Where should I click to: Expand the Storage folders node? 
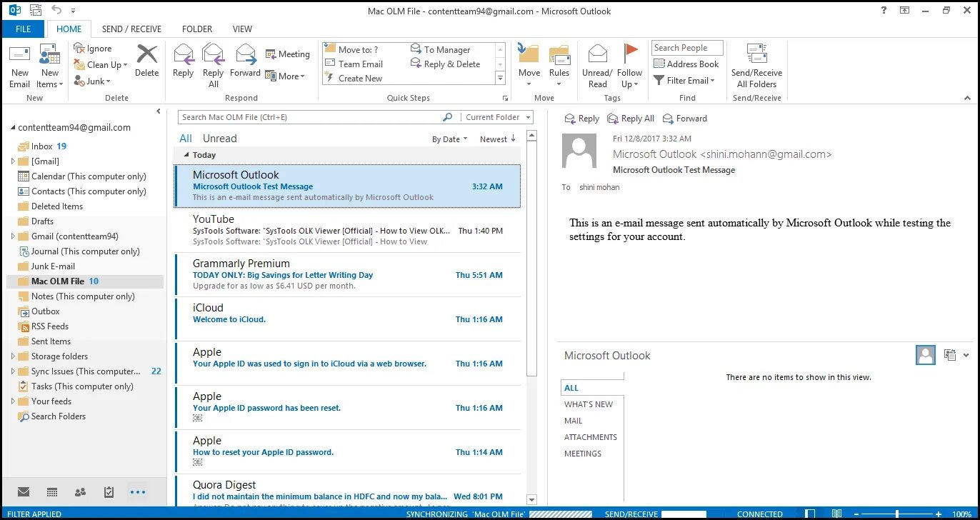13,356
